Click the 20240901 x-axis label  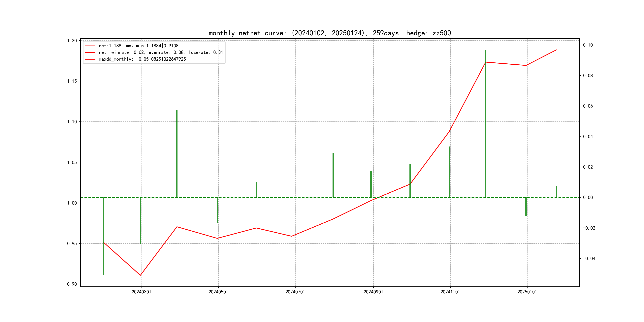pyautogui.click(x=373, y=292)
